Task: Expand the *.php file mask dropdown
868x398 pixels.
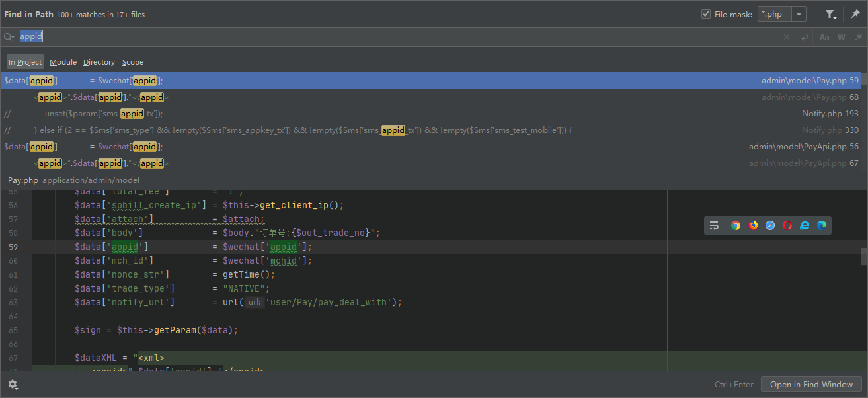Action: [x=799, y=14]
